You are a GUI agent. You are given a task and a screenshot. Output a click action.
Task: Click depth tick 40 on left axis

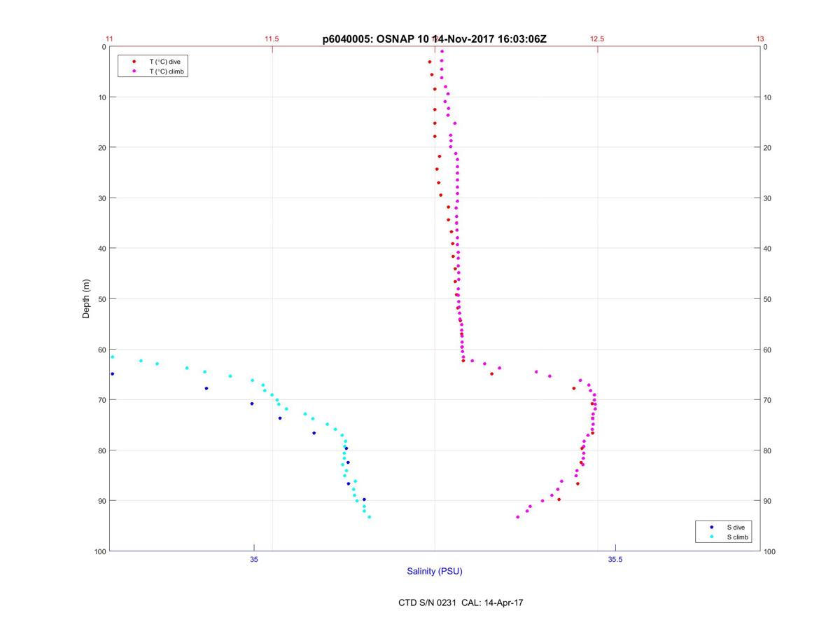(101, 249)
